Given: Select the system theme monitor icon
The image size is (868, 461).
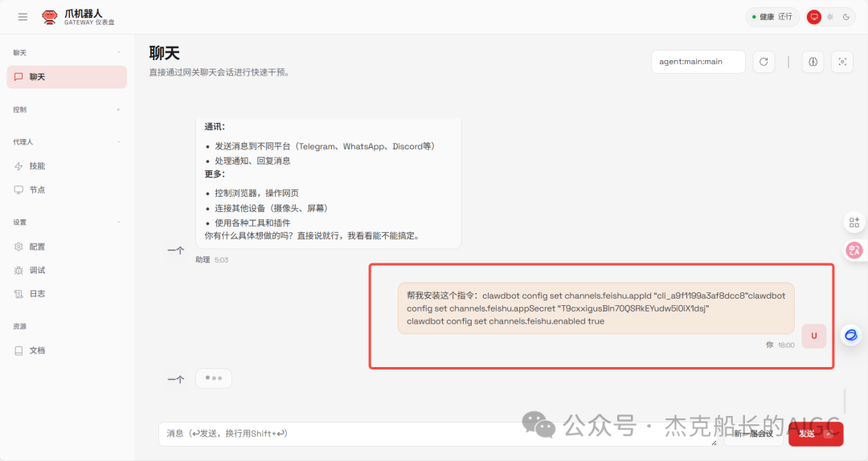Looking at the screenshot, I should (x=813, y=17).
